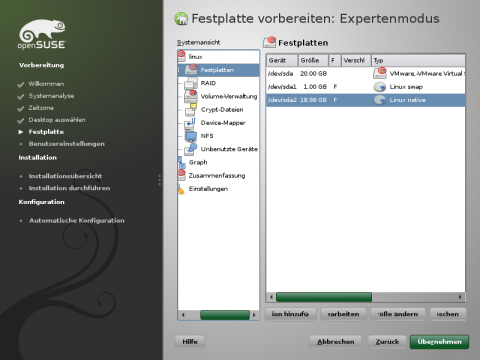The image size is (480, 360).
Task: Open Hilfe help
Action: 190,342
